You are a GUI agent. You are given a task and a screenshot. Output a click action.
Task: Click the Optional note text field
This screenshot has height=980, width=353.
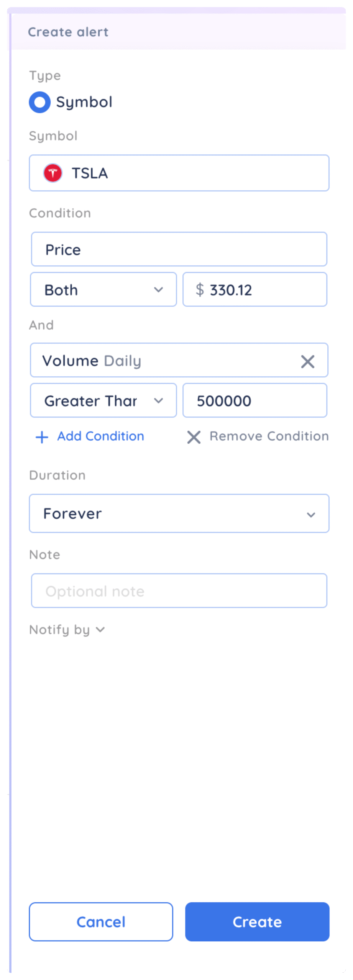point(179,591)
